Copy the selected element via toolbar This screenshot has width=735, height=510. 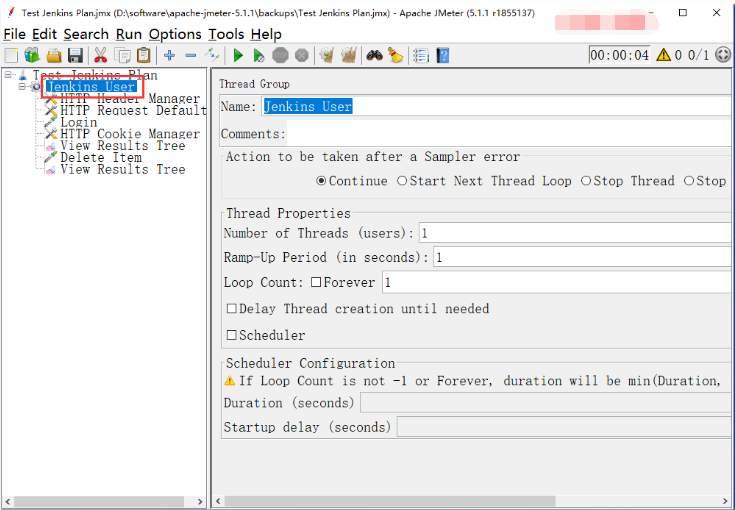[122, 55]
